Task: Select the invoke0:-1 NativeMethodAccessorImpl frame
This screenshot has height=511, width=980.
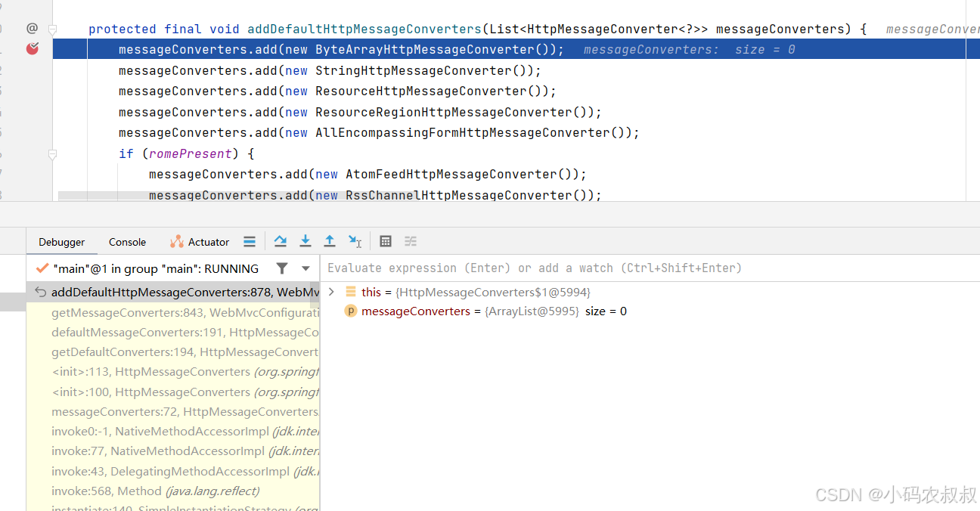Action: (x=173, y=432)
